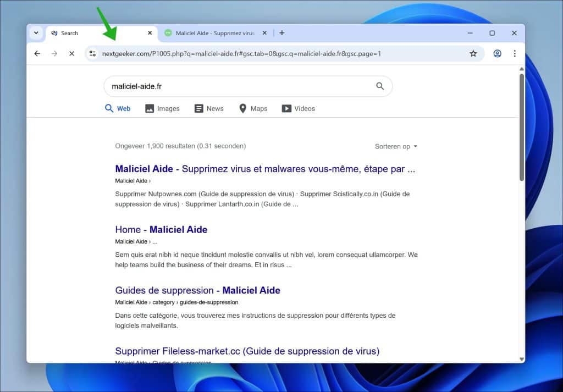Click the page vertical scrollbar thumb
The image size is (563, 392).
(521, 128)
